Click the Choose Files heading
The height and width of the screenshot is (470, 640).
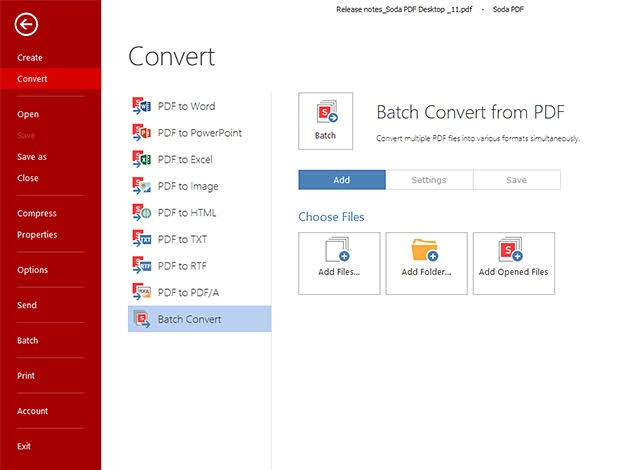[331, 217]
